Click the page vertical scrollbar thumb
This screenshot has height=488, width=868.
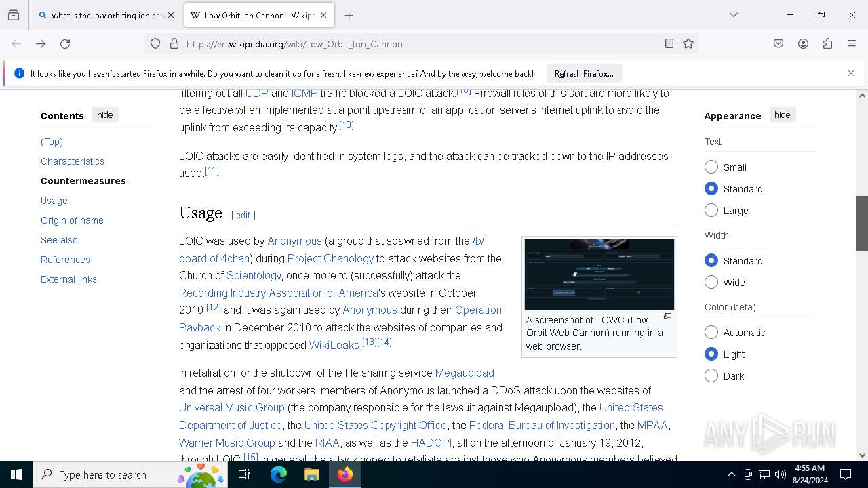click(x=862, y=223)
